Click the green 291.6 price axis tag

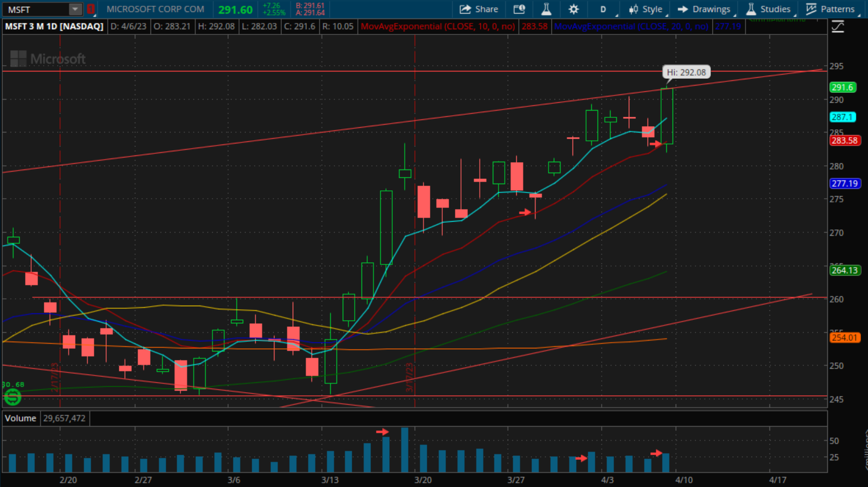pos(842,87)
